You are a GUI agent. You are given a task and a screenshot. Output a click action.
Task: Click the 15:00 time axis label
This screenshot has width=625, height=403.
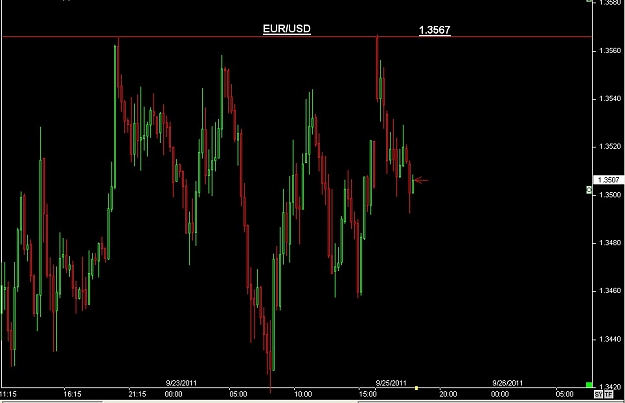tap(368, 394)
